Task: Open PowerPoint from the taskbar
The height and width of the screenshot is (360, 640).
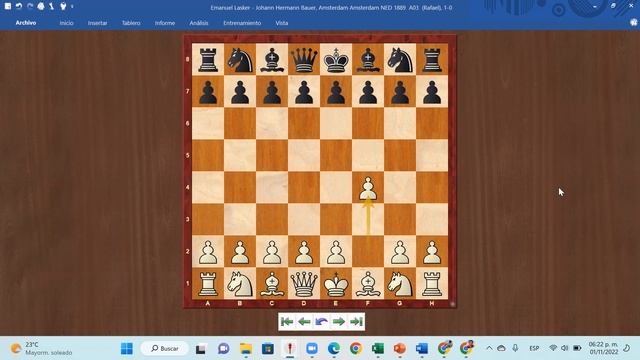Action: [400, 349]
